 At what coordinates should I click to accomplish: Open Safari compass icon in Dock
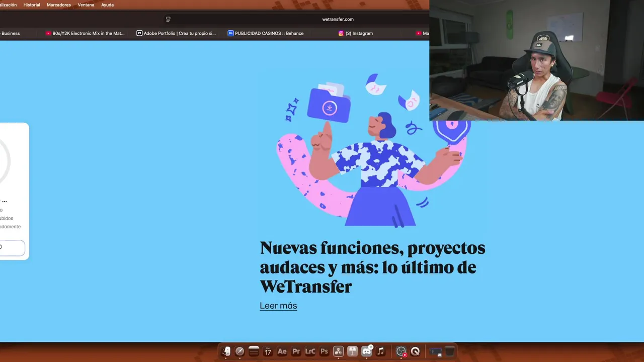point(240,351)
